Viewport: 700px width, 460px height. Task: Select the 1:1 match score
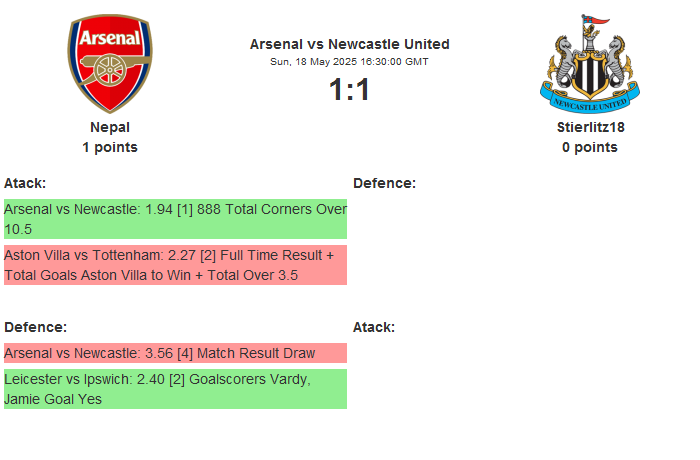350,90
